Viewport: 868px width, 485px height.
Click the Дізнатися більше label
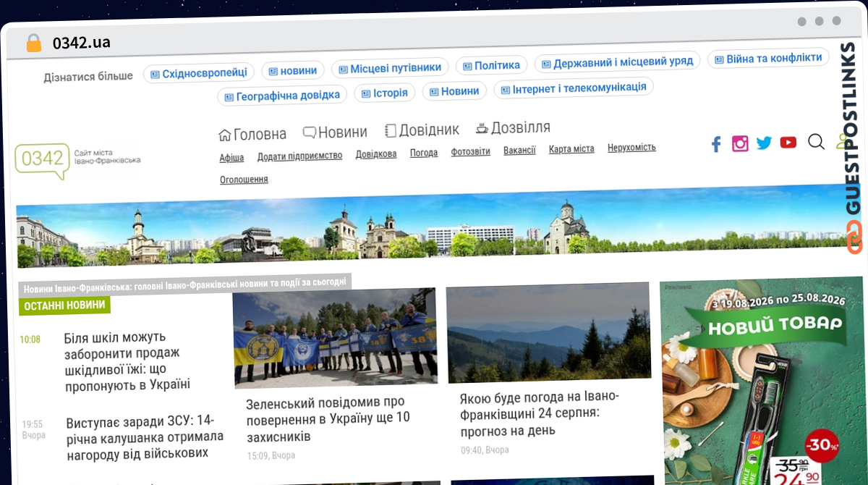(88, 77)
